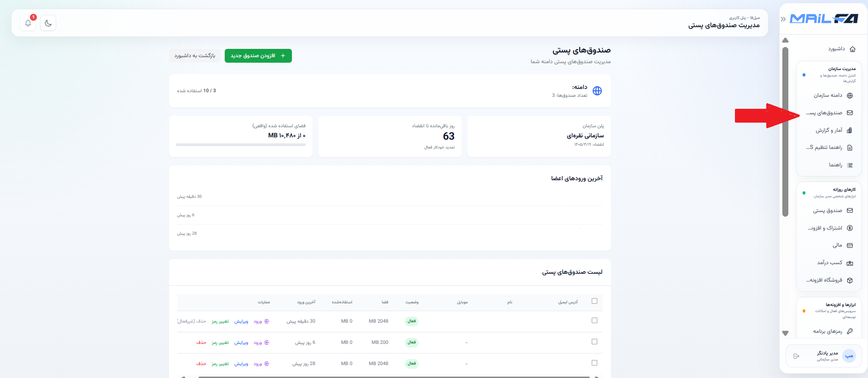Open مالی wallet icon item
Image resolution: width=868 pixels, height=378 pixels.
pos(850,245)
